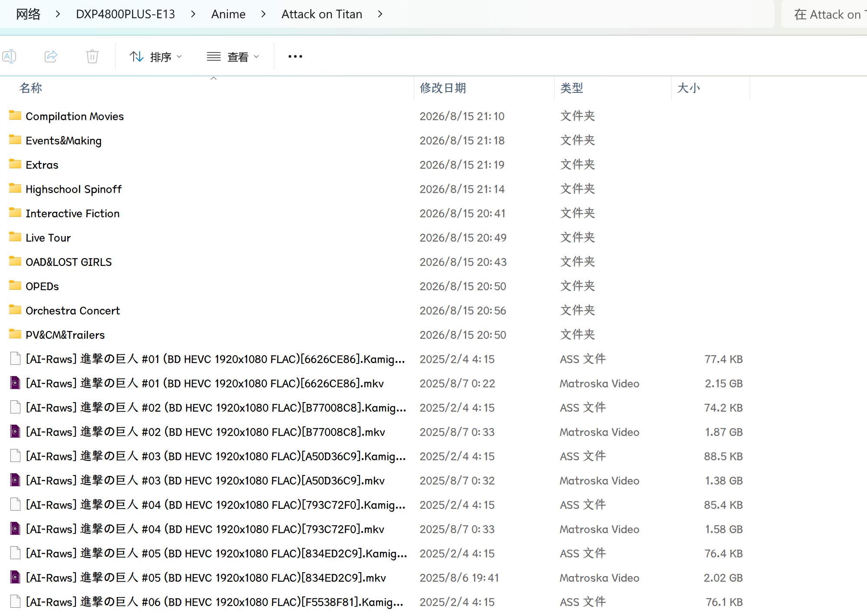867x616 pixels.
Task: Navigate to DXP4800PLUS-E13 in the breadcrumb
Action: coord(125,14)
